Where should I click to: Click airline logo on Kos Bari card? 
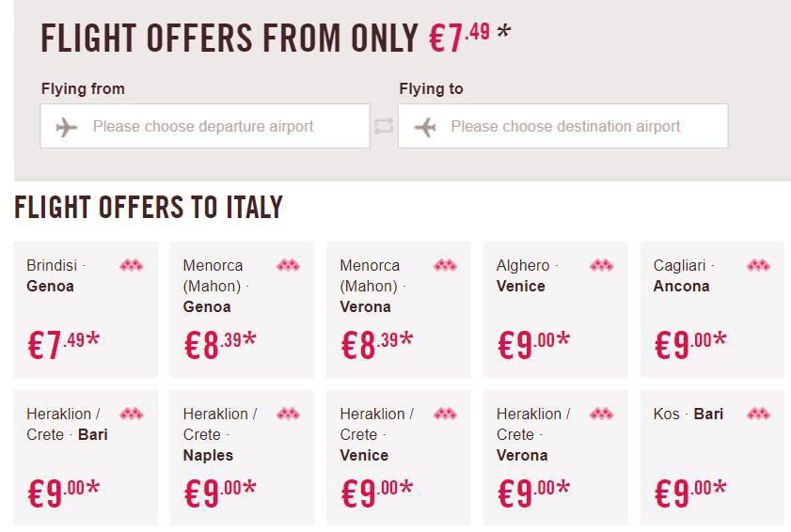tap(758, 414)
